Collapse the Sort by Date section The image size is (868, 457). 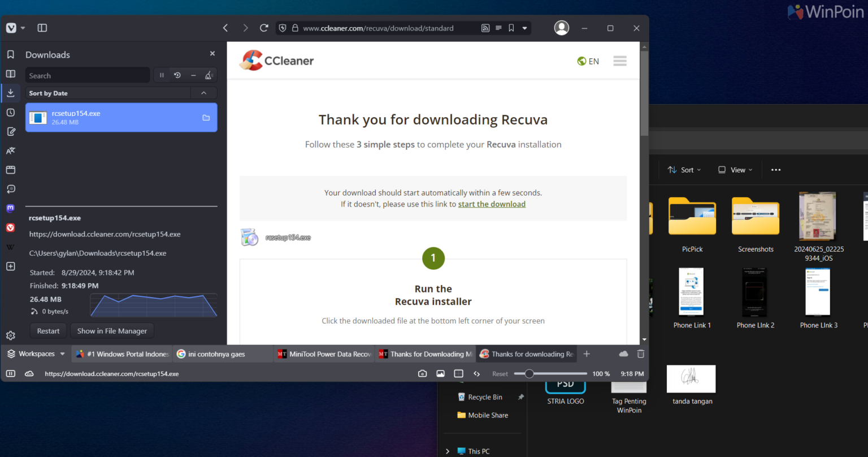click(x=204, y=93)
